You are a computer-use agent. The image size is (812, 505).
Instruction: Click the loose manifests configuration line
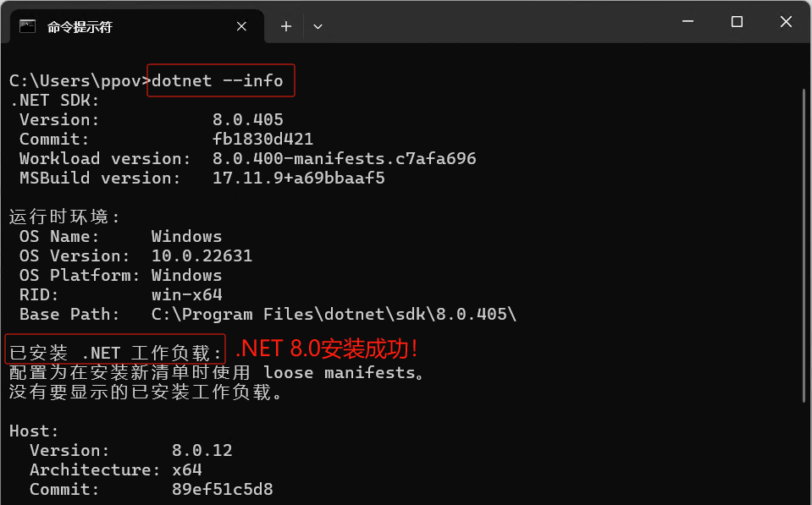coord(217,372)
